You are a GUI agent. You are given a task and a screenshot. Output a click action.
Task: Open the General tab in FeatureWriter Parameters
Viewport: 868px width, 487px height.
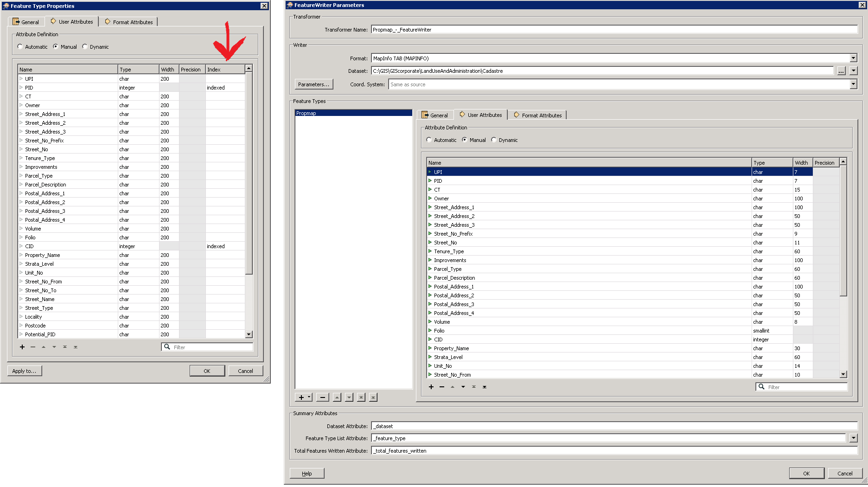tap(436, 115)
